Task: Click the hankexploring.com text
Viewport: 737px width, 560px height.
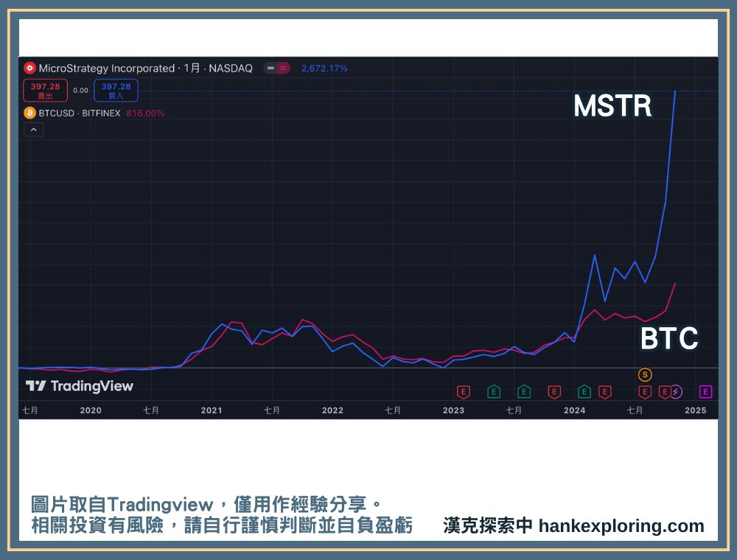Action: click(621, 525)
